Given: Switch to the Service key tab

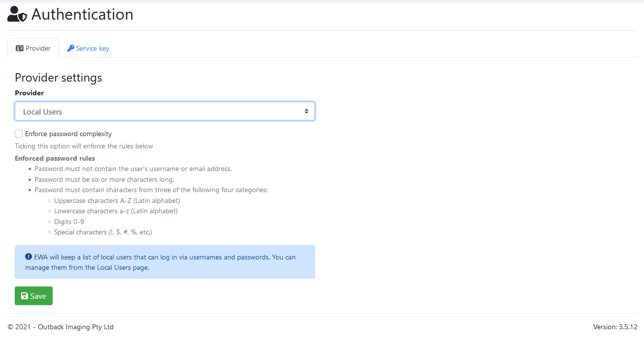Looking at the screenshot, I should [88, 48].
